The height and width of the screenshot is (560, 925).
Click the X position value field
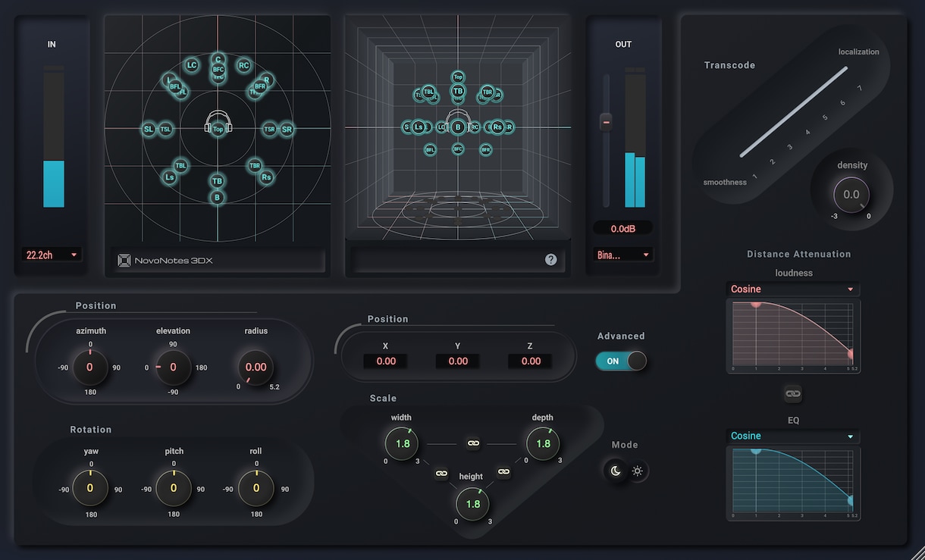point(386,361)
